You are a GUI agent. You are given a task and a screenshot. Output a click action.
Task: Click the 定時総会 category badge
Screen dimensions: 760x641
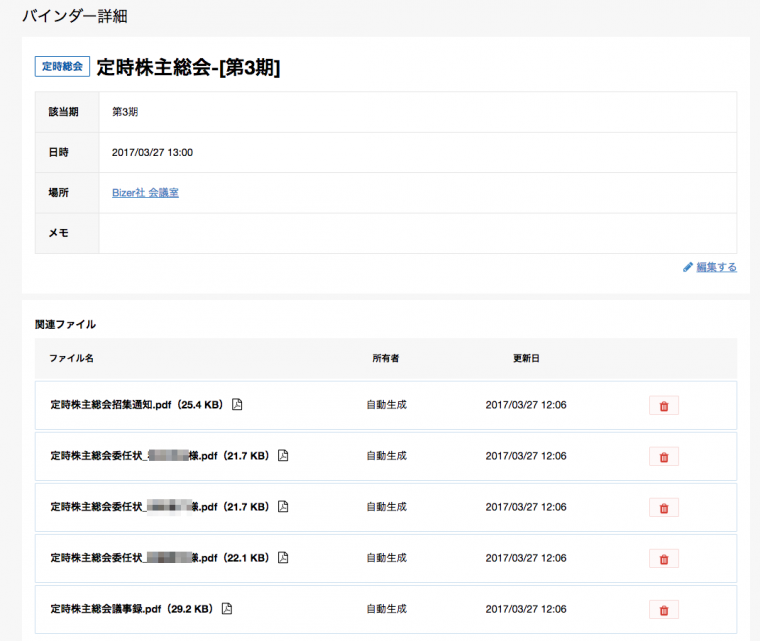pyautogui.click(x=63, y=67)
